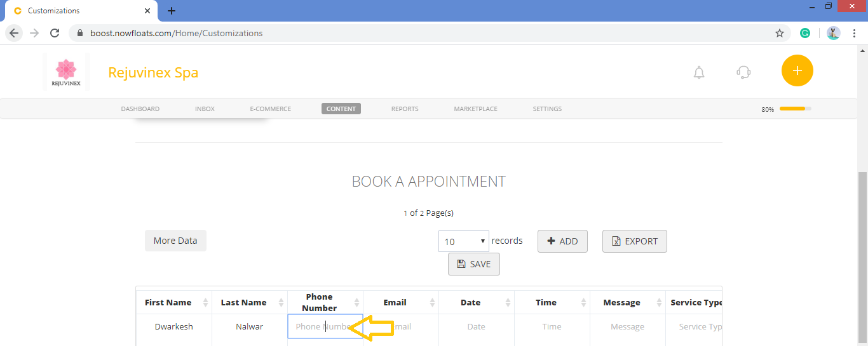Click the Service Type column header
The width and height of the screenshot is (868, 346).
click(x=694, y=302)
